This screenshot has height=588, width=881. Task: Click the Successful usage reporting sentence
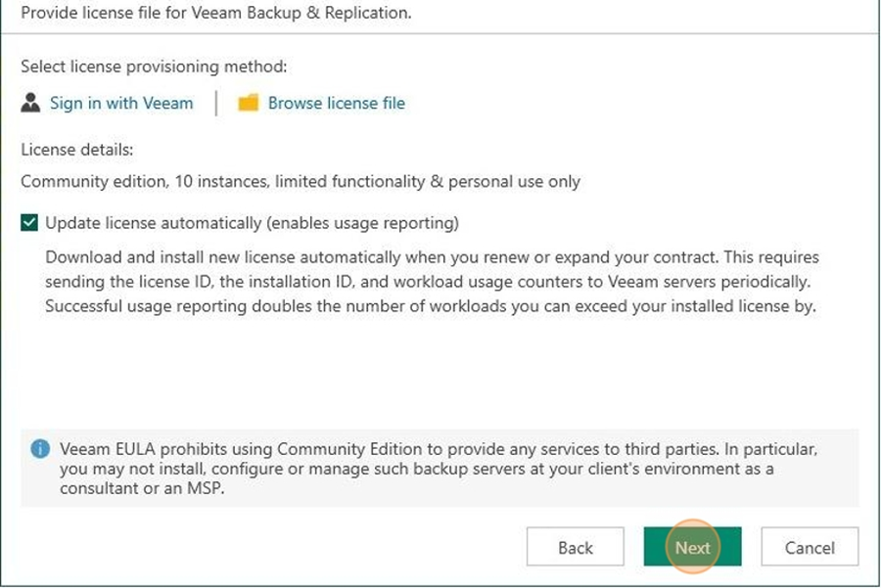431,306
